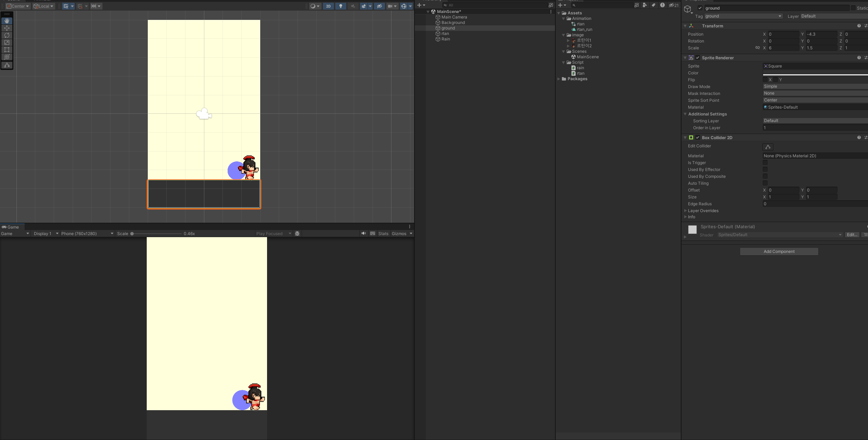Toggle Scene lighting bulb icon
868x440 pixels.
(x=340, y=6)
